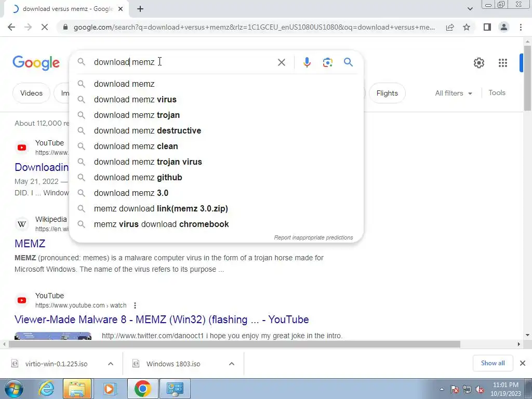Click the forward navigation arrow
This screenshot has width=532, height=399.
[x=28, y=27]
